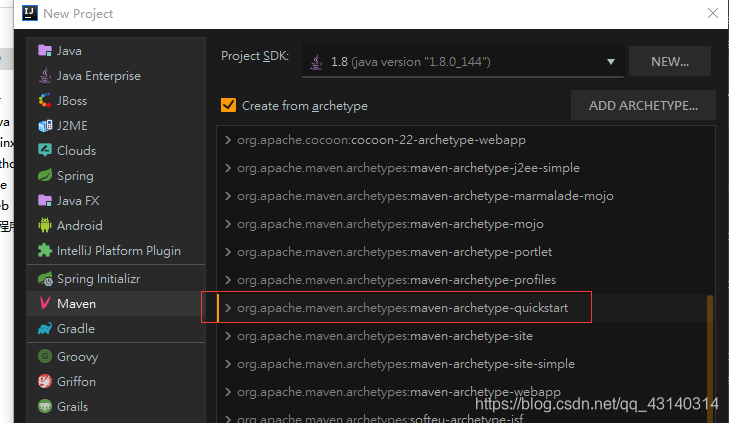The height and width of the screenshot is (423, 729).
Task: Expand the maven-archetype-mojo node
Action: [228, 224]
